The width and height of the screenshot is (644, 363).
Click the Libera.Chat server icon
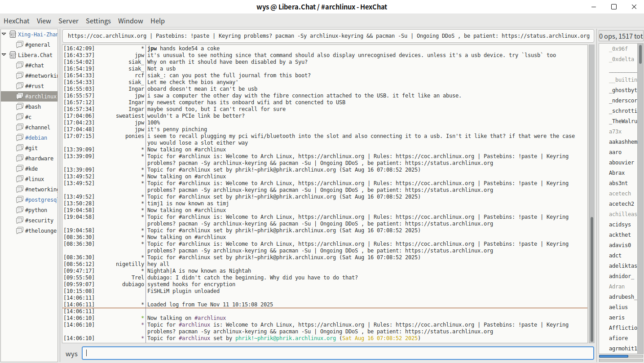[x=13, y=55]
